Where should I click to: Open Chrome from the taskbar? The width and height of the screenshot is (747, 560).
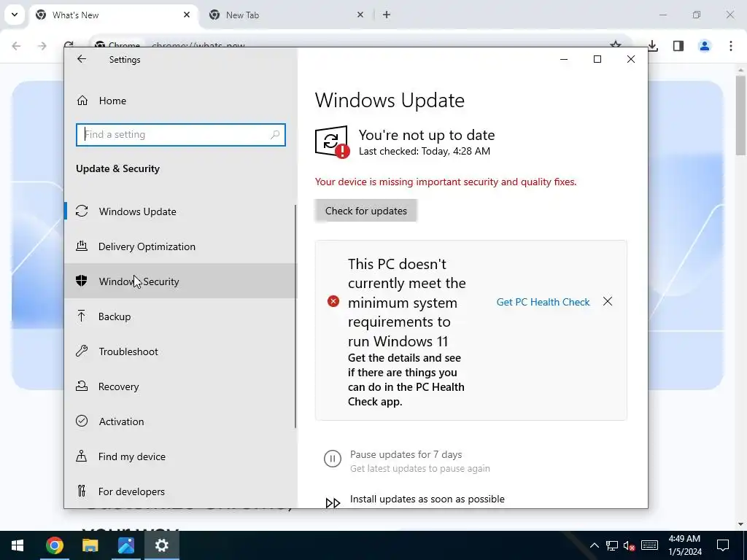(x=54, y=545)
